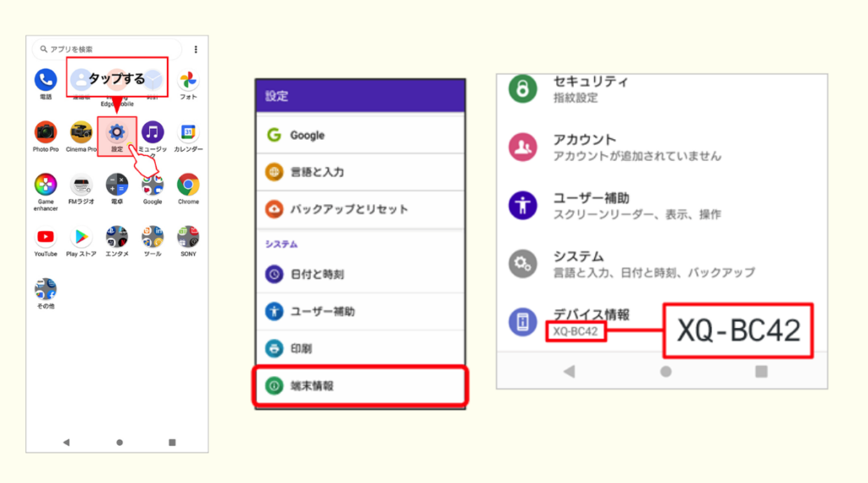Open アカウント settings entry
This screenshot has width=868, height=483.
(x=662, y=147)
